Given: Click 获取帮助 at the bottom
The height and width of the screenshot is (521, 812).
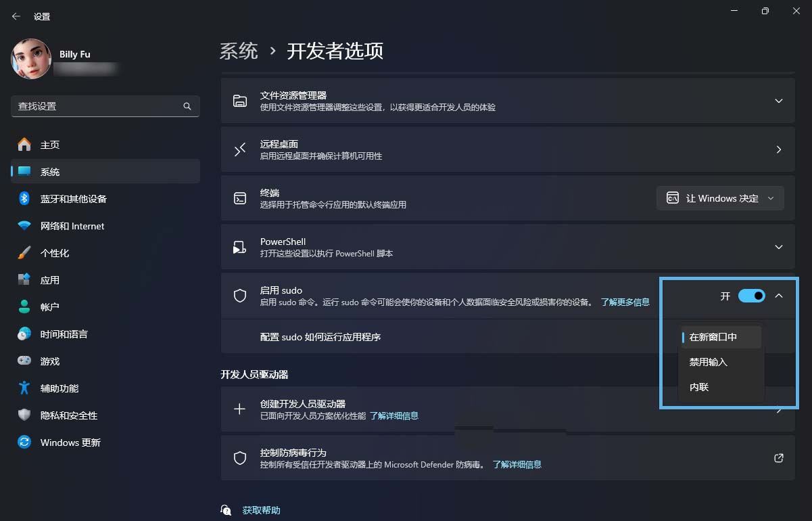Looking at the screenshot, I should (x=261, y=509).
